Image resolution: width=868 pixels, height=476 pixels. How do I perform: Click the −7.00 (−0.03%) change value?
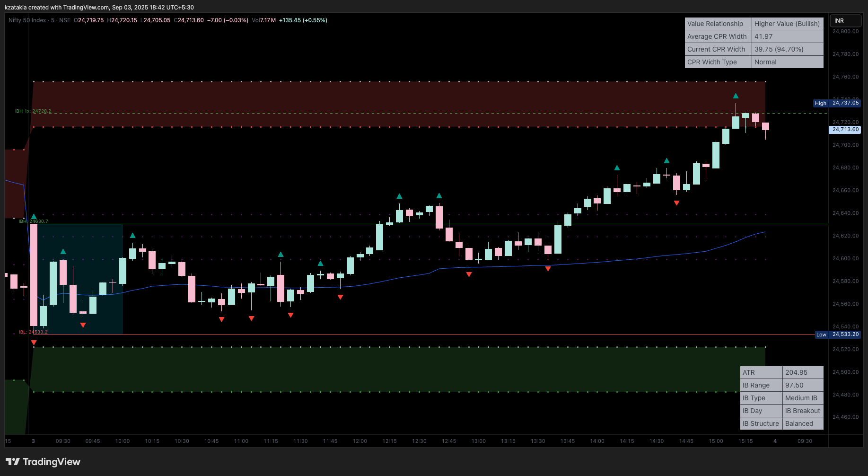coord(228,20)
